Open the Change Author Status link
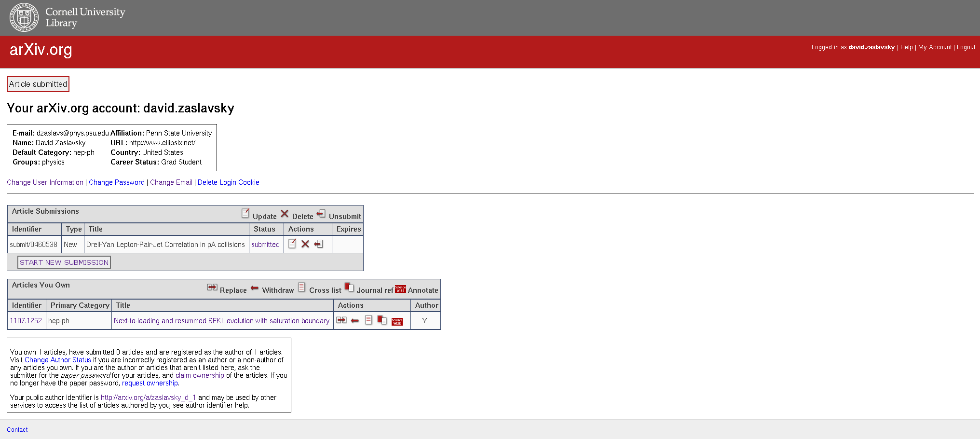The height and width of the screenshot is (439, 980). click(58, 360)
